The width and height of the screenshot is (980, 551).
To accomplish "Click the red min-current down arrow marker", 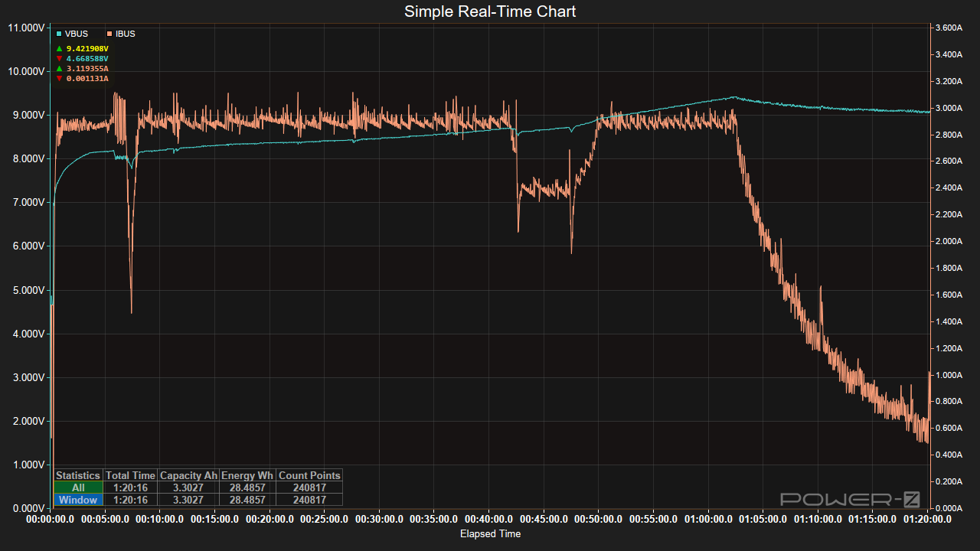I will [59, 78].
